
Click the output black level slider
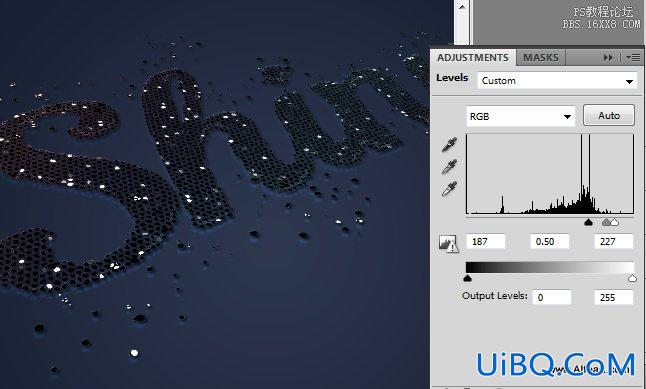coord(467,279)
